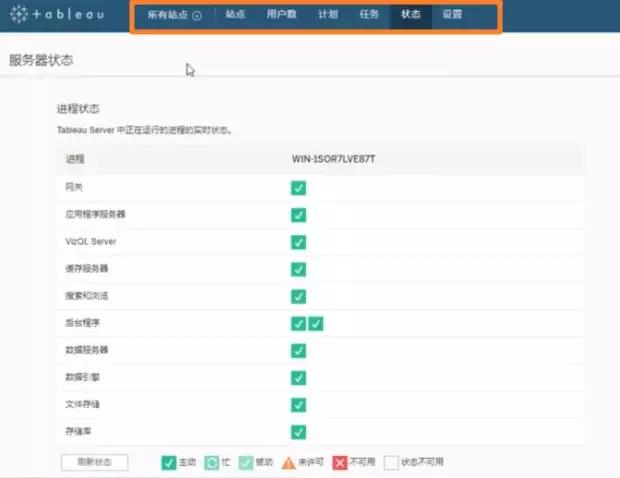Click the 忙 busy legend icon
Screen dimensions: 620x478
(211, 462)
